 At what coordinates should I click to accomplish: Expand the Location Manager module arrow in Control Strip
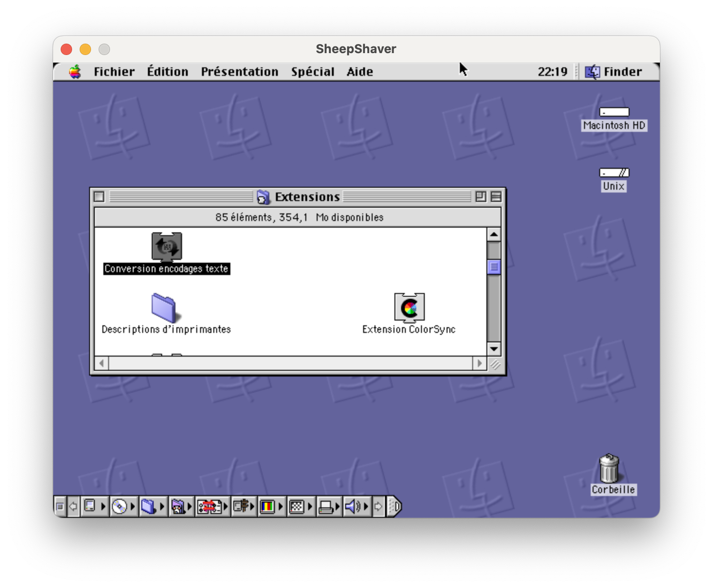(x=253, y=506)
